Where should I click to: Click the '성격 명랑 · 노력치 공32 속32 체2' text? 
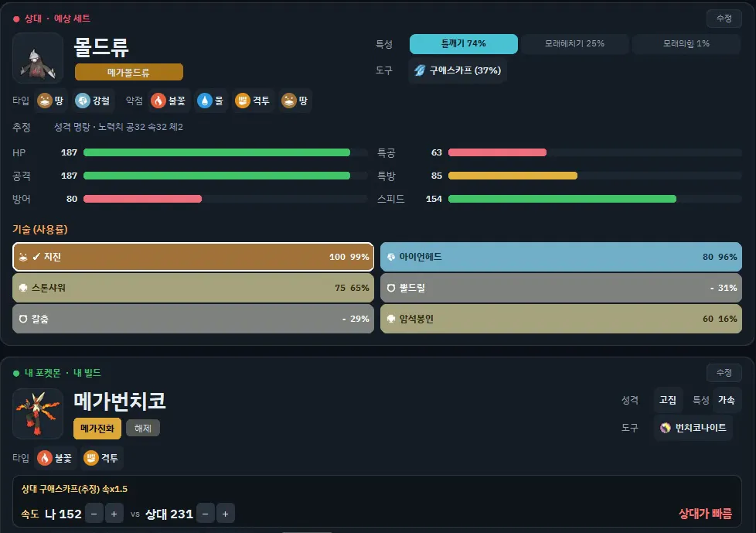[118, 127]
